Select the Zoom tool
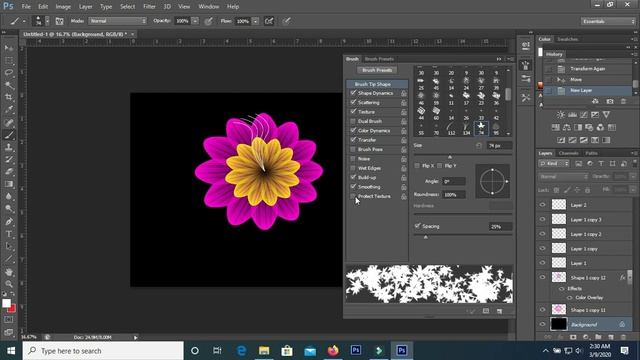Screen dimensions: 640x360 pos(9,284)
